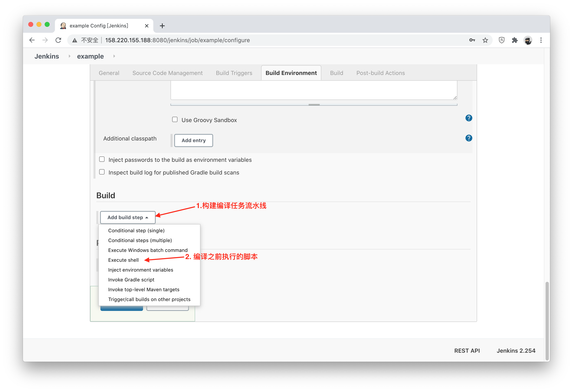Open saved passwords key icon
The width and height of the screenshot is (573, 392).
472,40
